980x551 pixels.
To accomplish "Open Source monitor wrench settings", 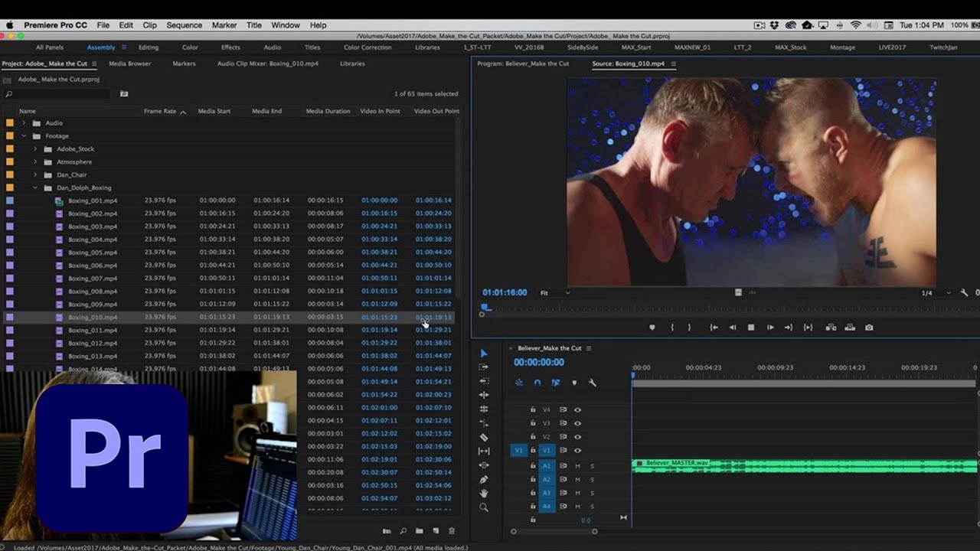I will (x=964, y=292).
